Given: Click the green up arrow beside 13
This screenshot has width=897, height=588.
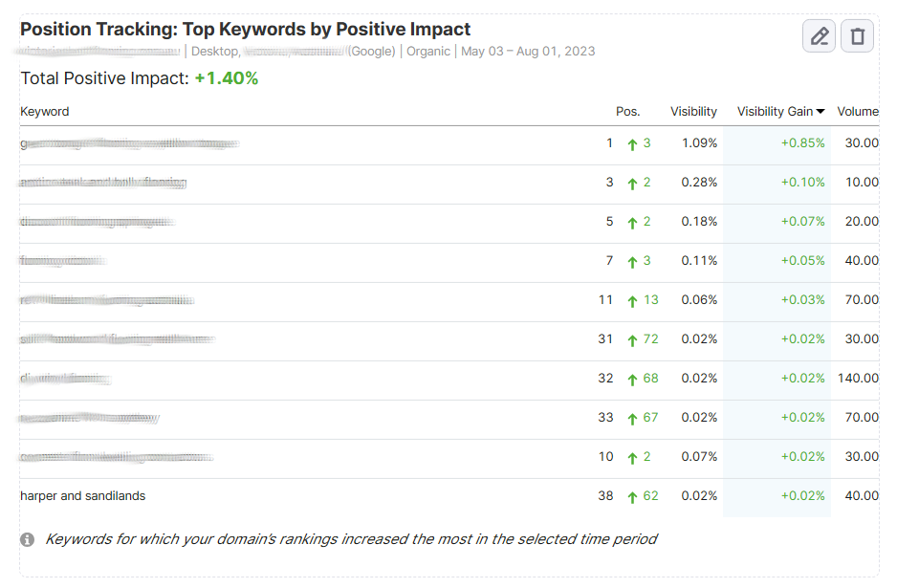Looking at the screenshot, I should (632, 301).
